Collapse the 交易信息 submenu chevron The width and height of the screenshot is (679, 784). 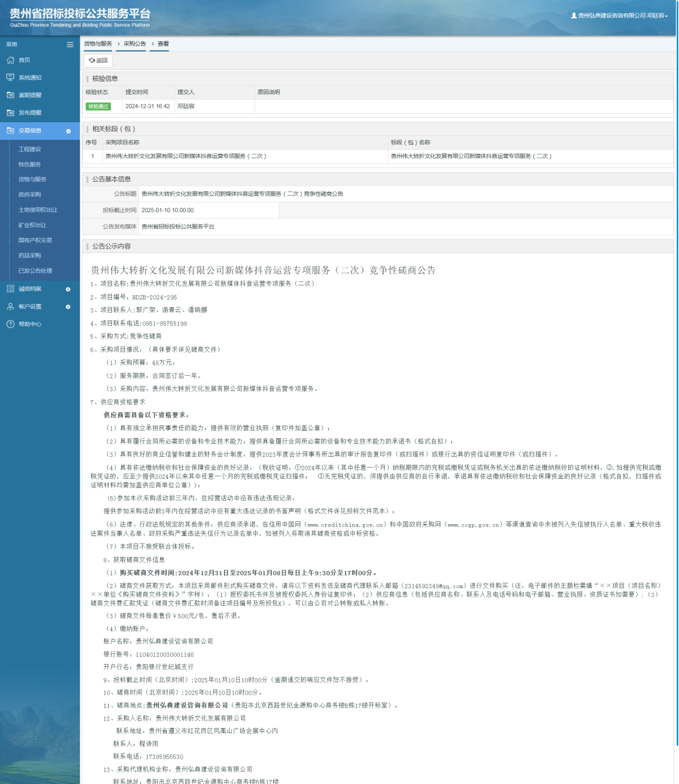(x=70, y=131)
